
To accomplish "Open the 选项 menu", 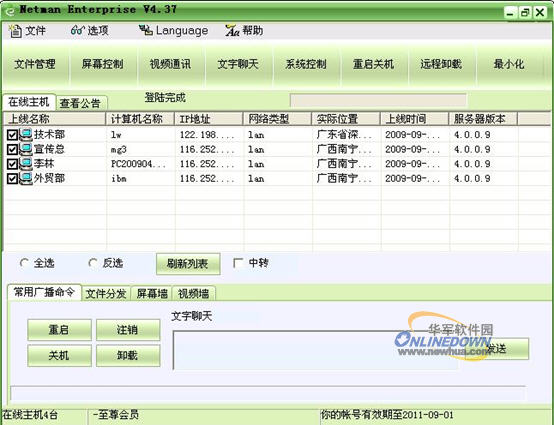I will (x=90, y=31).
